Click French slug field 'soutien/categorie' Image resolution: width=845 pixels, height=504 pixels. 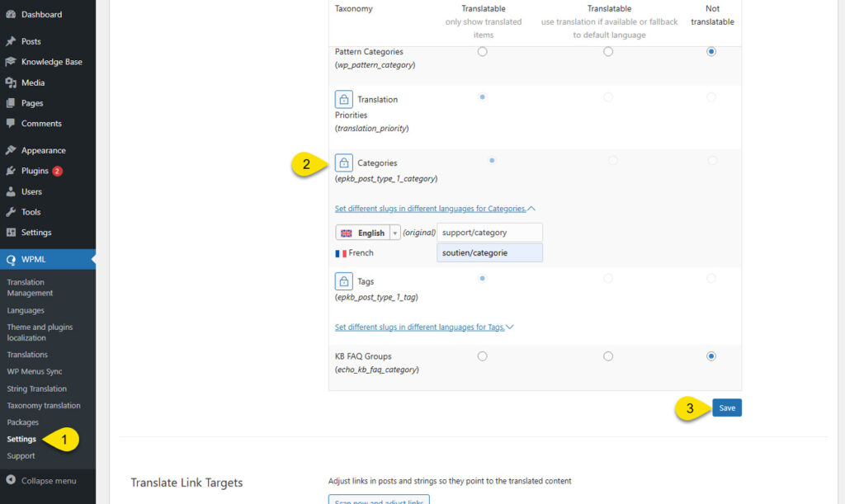tap(489, 252)
